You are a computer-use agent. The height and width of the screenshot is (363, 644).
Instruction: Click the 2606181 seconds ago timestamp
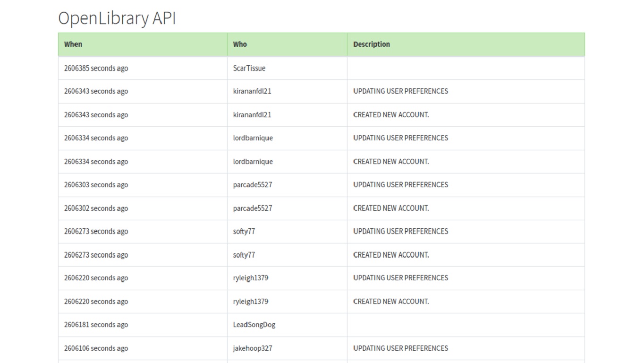(x=96, y=325)
